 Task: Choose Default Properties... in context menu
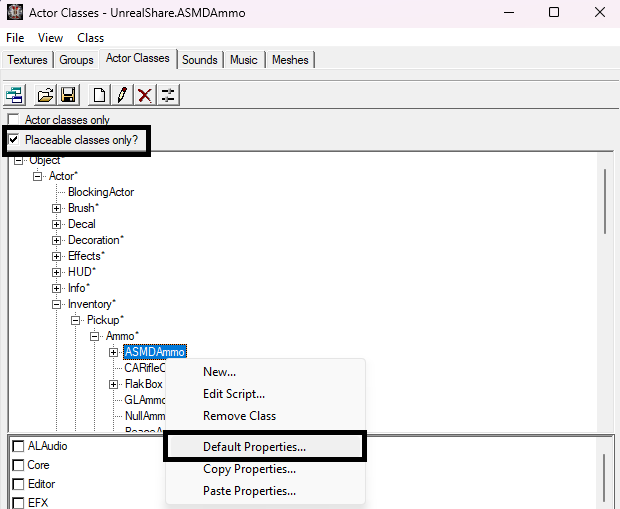point(265,447)
